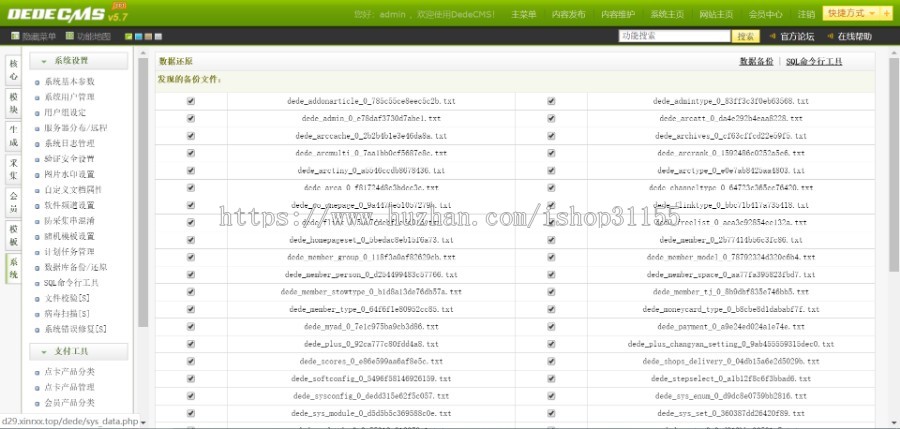The image size is (900, 429).
Task: Switch to the 采集 side tab
Action: point(13,169)
